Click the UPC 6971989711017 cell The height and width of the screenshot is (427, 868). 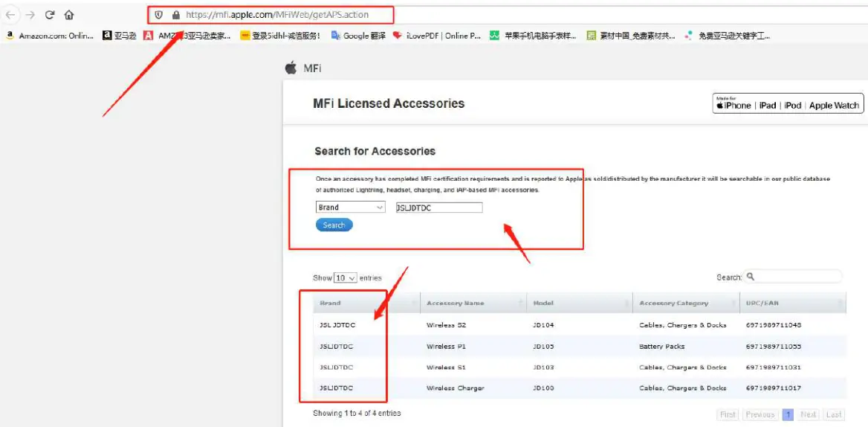[x=774, y=388]
